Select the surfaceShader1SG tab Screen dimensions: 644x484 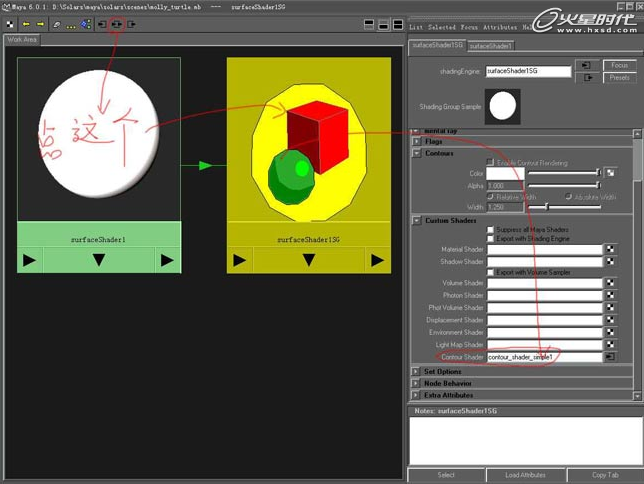pyautogui.click(x=437, y=45)
